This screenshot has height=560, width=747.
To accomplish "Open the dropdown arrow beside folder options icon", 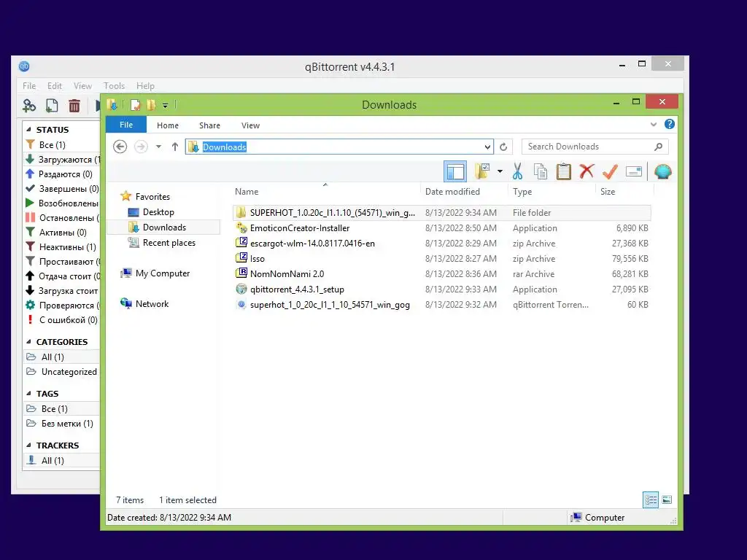I will 500,171.
